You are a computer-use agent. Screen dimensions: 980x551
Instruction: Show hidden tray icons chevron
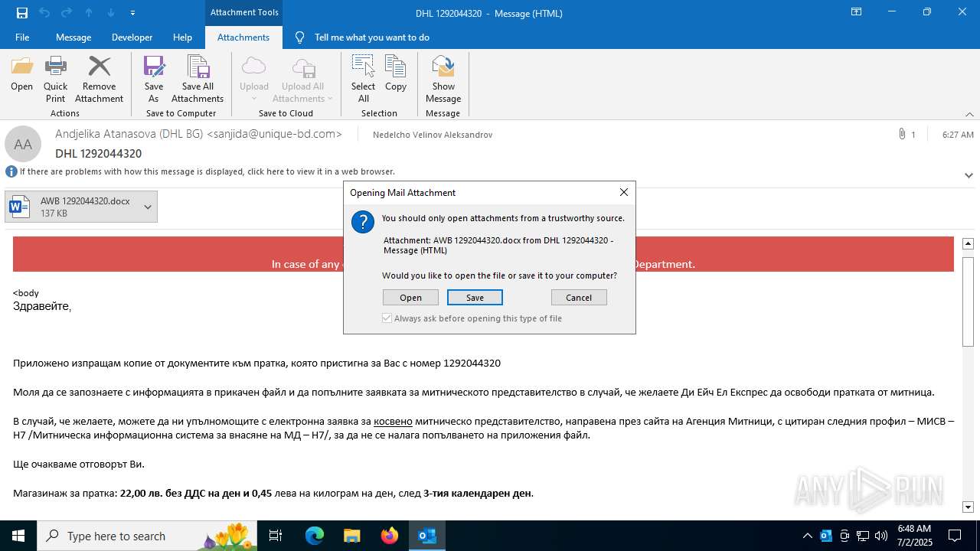coord(807,536)
